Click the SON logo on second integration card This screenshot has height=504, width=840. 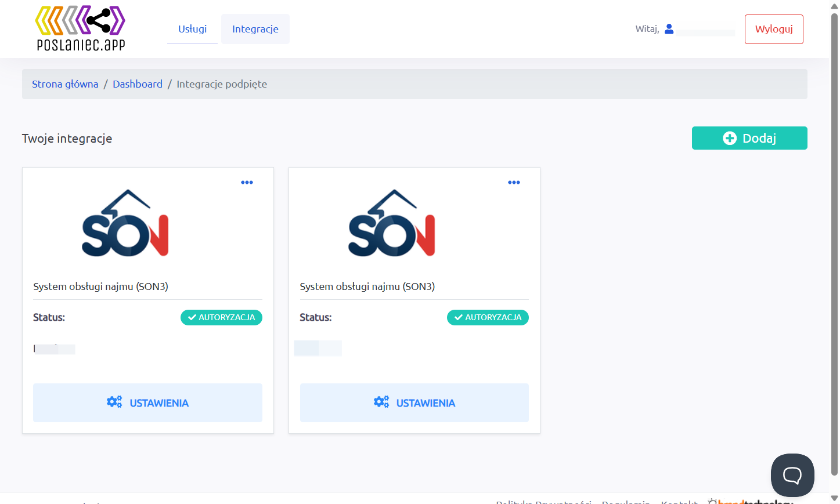(391, 223)
